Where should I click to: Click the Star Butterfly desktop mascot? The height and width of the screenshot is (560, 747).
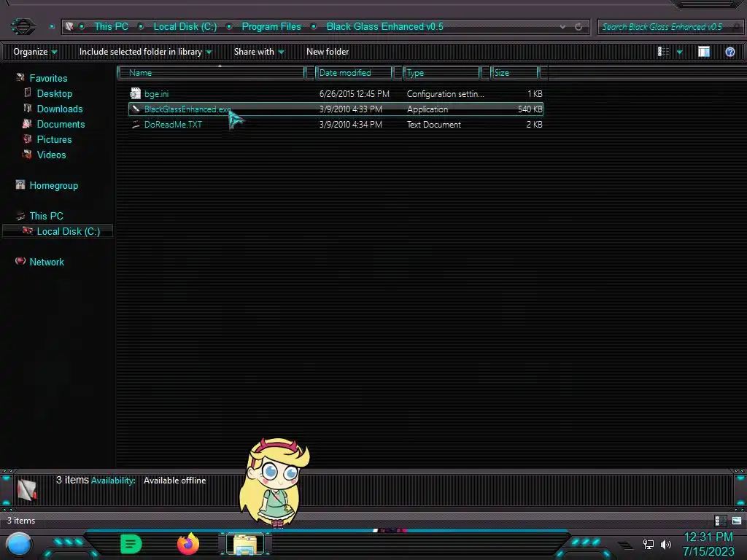[275, 483]
